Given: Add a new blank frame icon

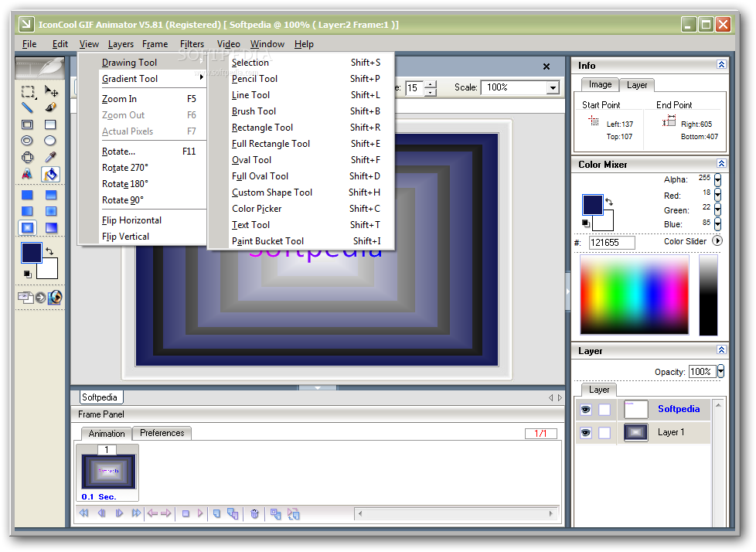Looking at the screenshot, I should pyautogui.click(x=217, y=513).
